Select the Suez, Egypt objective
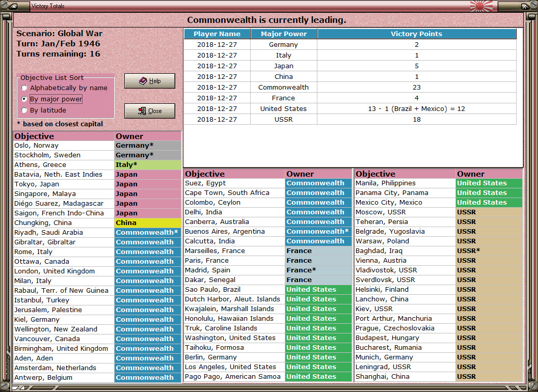The image size is (538, 392). click(235, 183)
